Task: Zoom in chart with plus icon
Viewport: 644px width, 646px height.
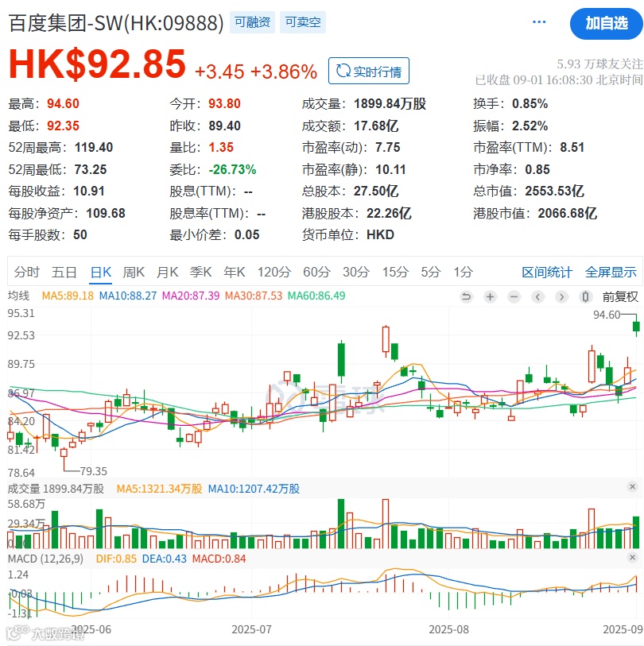Action: point(490,296)
